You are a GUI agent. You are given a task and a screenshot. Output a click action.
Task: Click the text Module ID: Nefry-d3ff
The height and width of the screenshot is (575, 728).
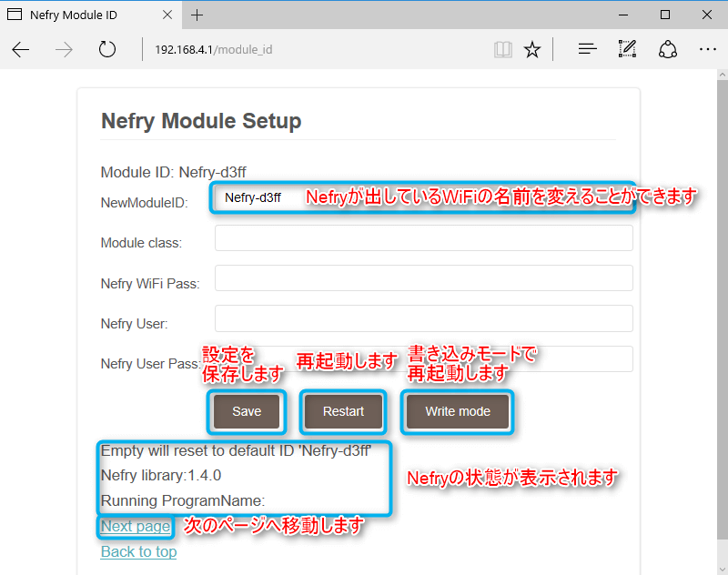tap(173, 172)
